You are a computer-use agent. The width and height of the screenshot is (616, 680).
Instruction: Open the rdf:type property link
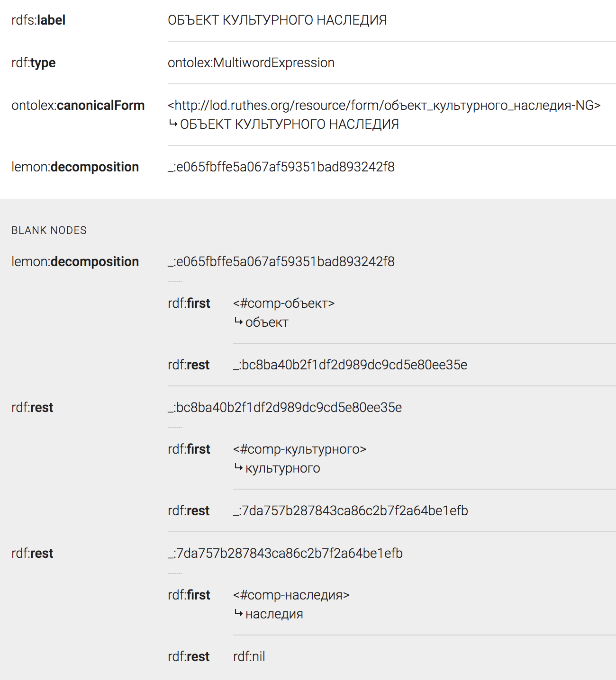(34, 63)
